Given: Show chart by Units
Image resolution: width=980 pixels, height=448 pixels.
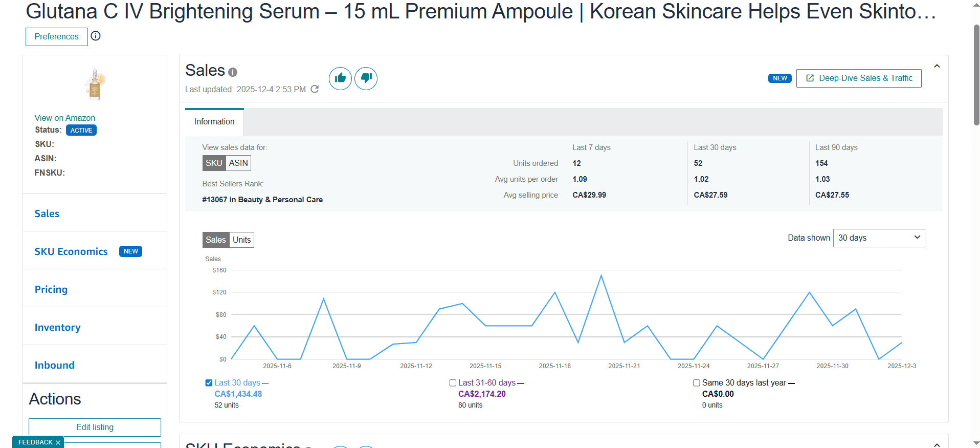Looking at the screenshot, I should 242,240.
